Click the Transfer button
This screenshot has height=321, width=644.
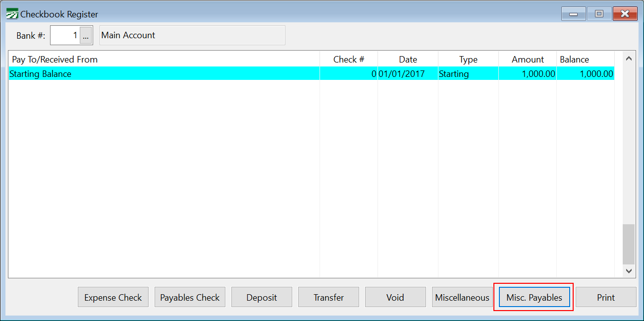click(328, 297)
